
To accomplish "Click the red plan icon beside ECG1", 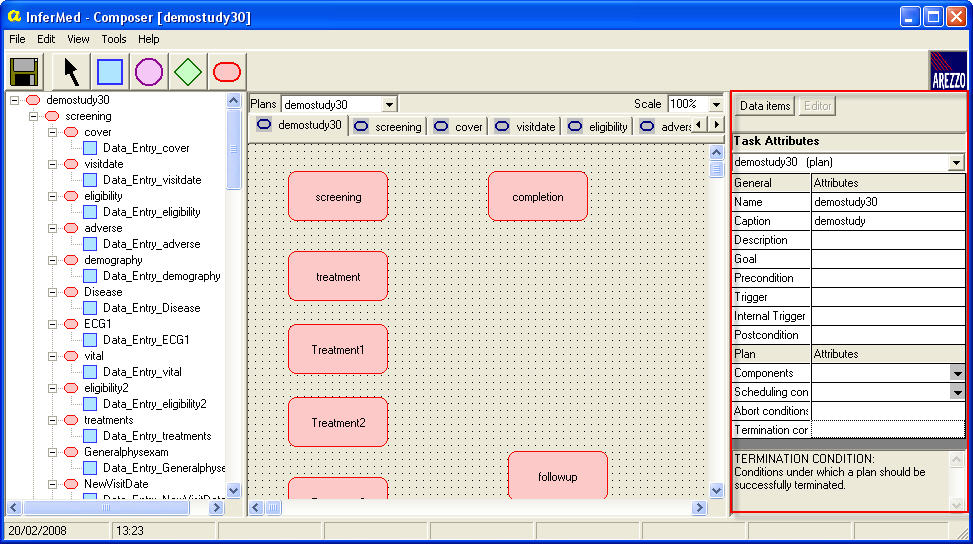I will coord(71,324).
